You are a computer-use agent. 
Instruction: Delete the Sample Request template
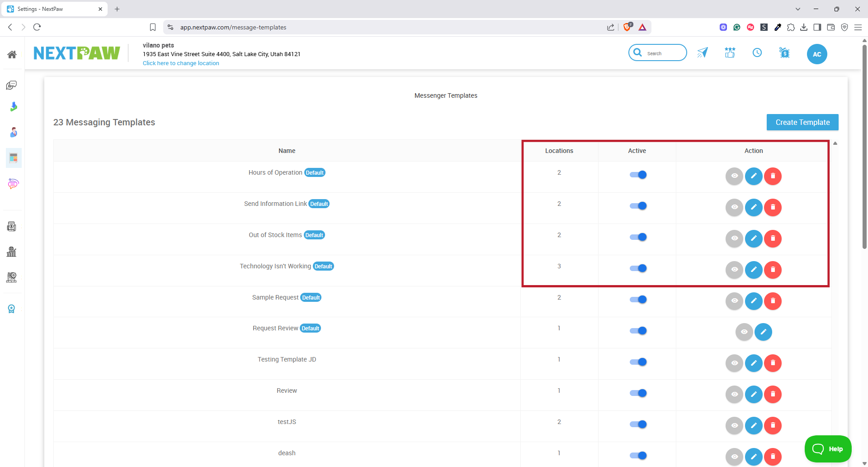(x=773, y=301)
